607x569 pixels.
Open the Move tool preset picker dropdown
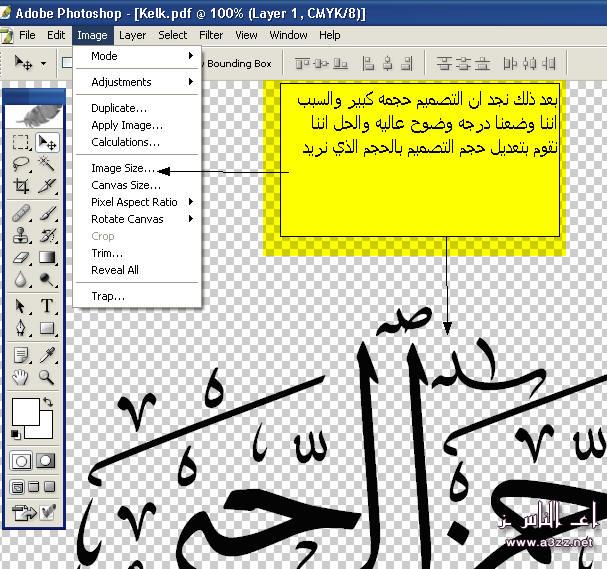coord(44,63)
